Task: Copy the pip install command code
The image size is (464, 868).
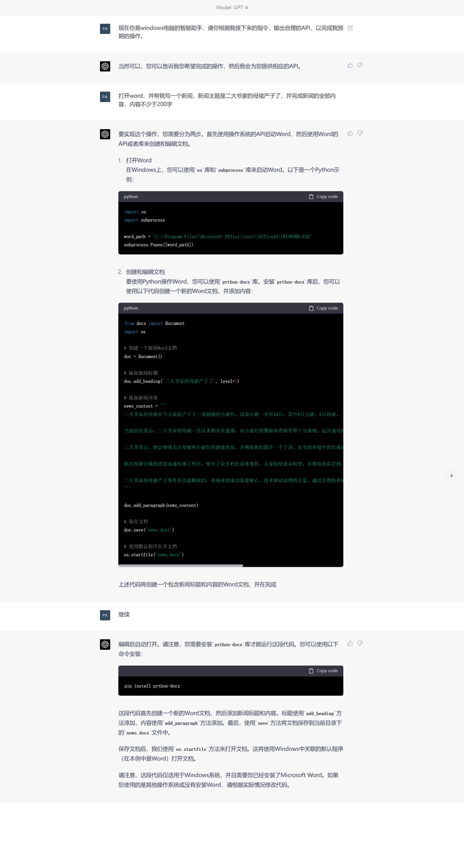Action: tap(323, 671)
